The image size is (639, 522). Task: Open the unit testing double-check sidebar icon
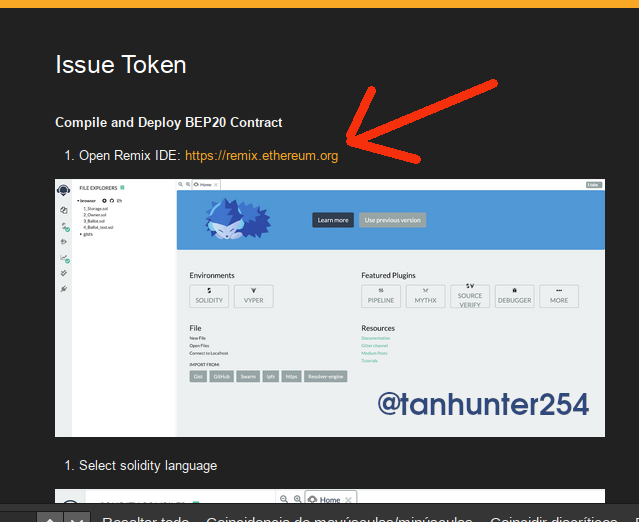point(64,273)
